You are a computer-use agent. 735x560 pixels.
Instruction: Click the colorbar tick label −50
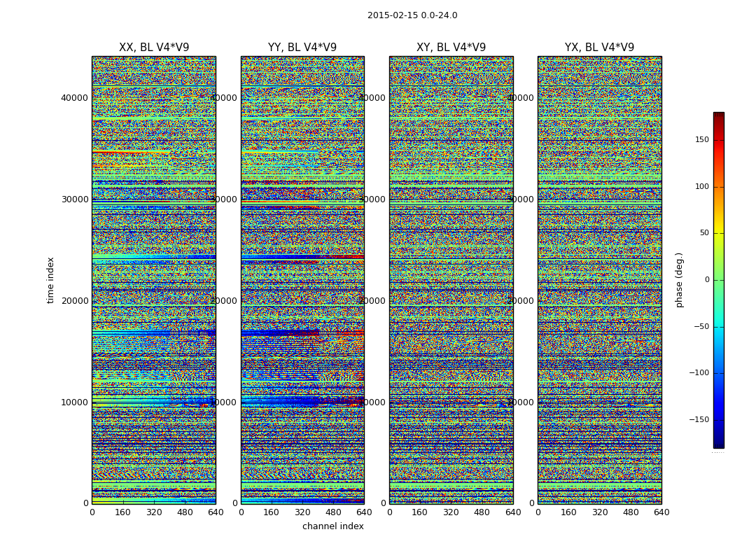(699, 327)
